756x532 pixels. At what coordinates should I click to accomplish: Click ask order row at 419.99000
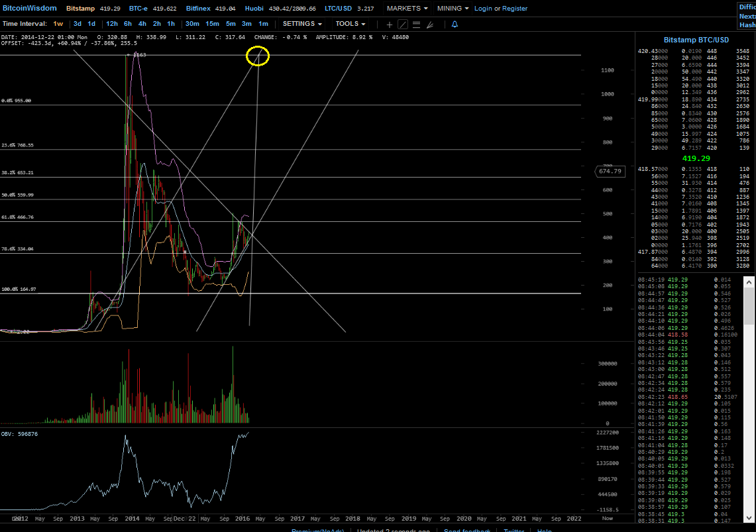click(694, 99)
